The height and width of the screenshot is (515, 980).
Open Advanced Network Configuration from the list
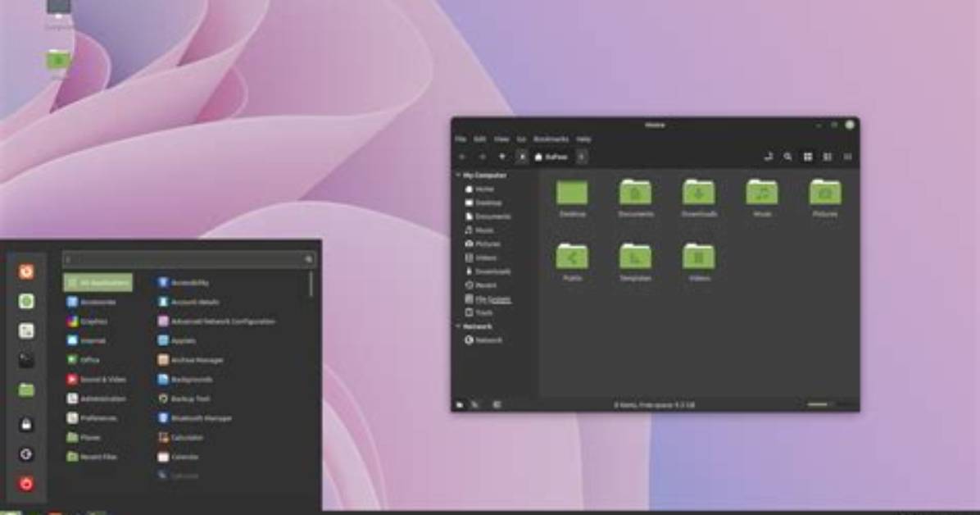tap(216, 321)
